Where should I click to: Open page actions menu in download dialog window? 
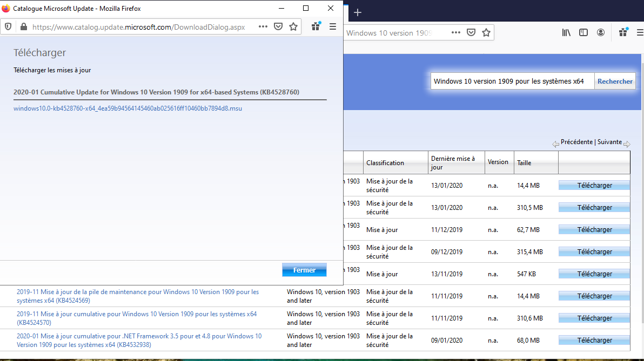263,26
